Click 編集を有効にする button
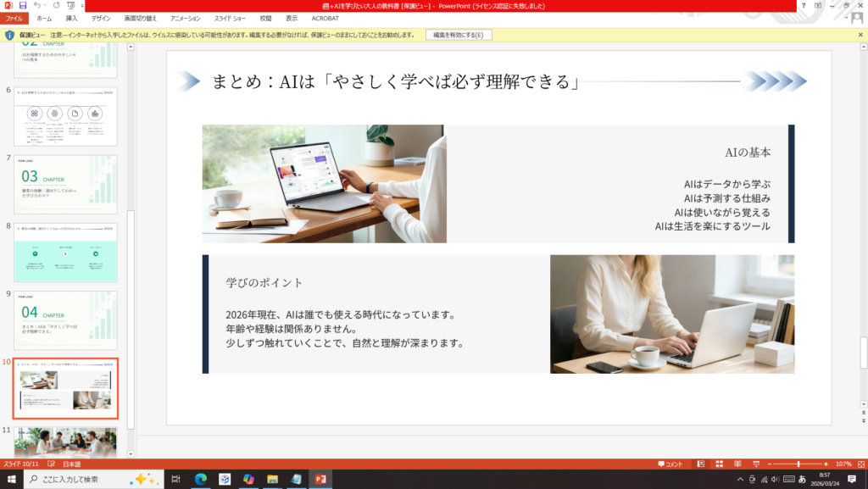Screen dimensions: 868x489 click(x=458, y=35)
